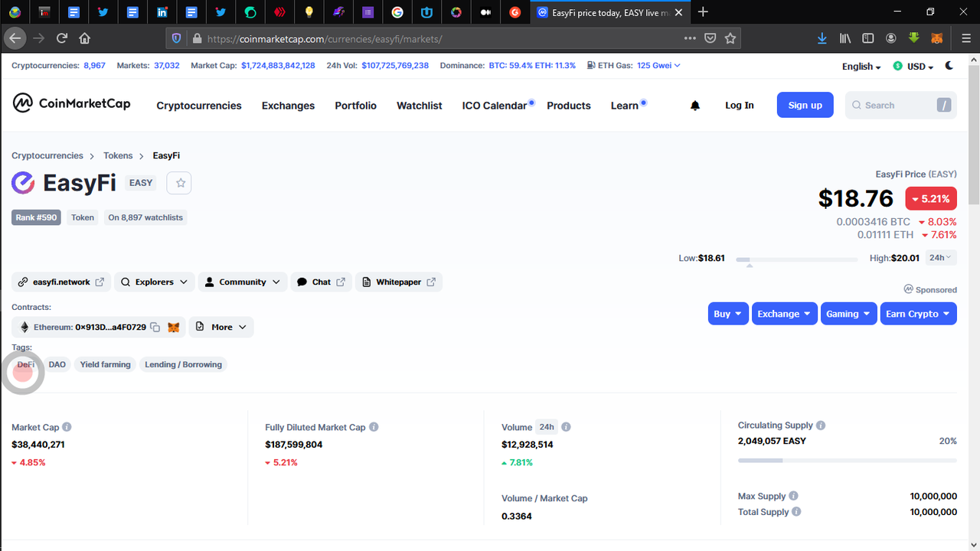Open the Buy dropdown button
The width and height of the screenshot is (980, 551).
(x=728, y=314)
